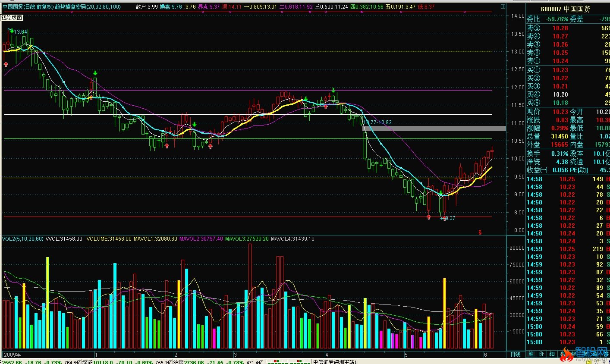Image resolution: width=610 pixels, height=364 pixels.
Task: Click the green down arrow above 13.64 high
Action: [11, 30]
